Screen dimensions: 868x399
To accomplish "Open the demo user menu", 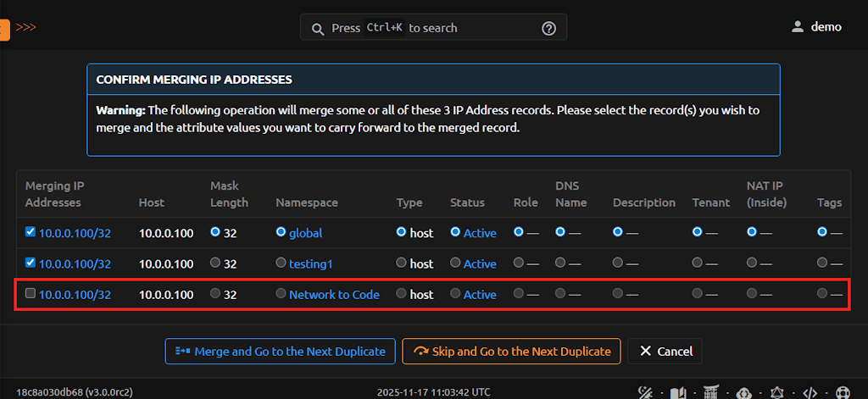I will 816,27.
